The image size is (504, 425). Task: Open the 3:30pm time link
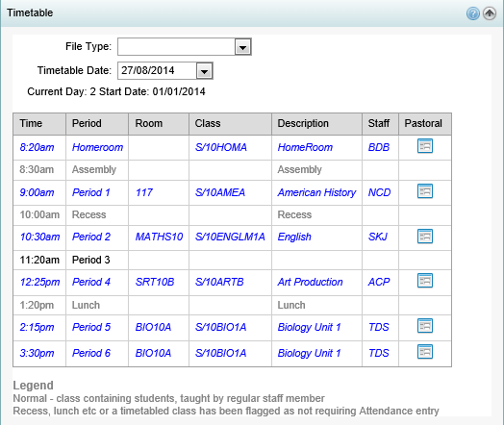click(37, 353)
